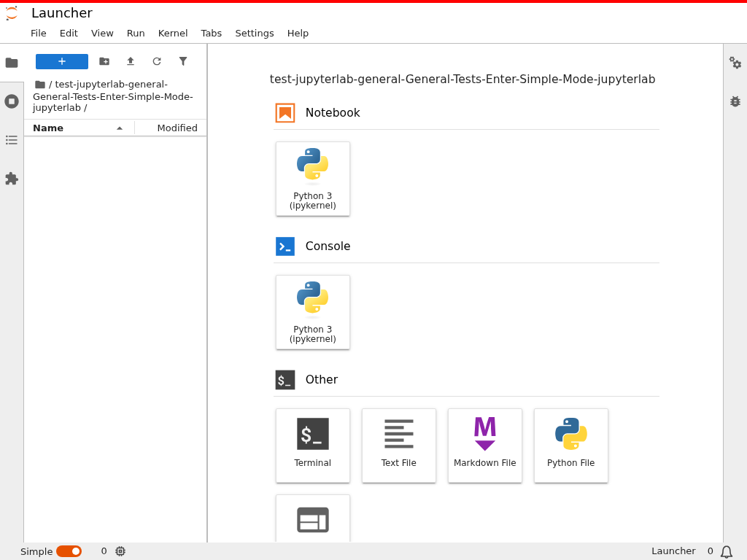Open the Settings menu

point(255,34)
